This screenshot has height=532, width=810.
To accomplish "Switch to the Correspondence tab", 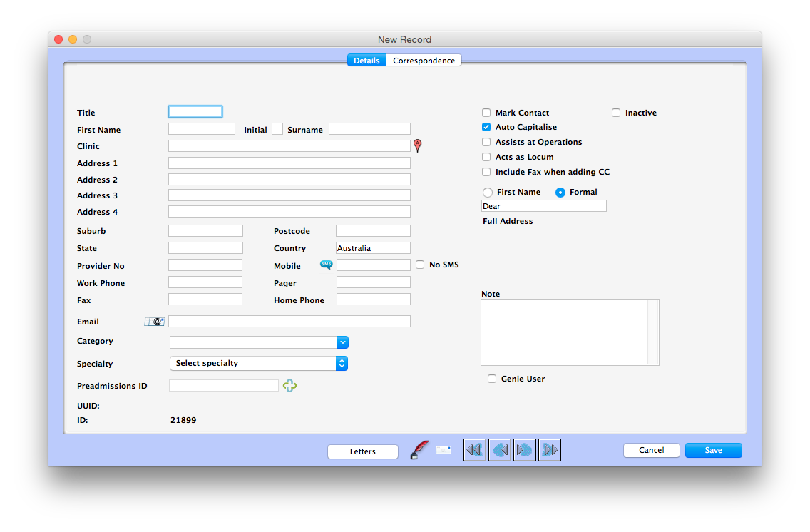I will pos(424,61).
